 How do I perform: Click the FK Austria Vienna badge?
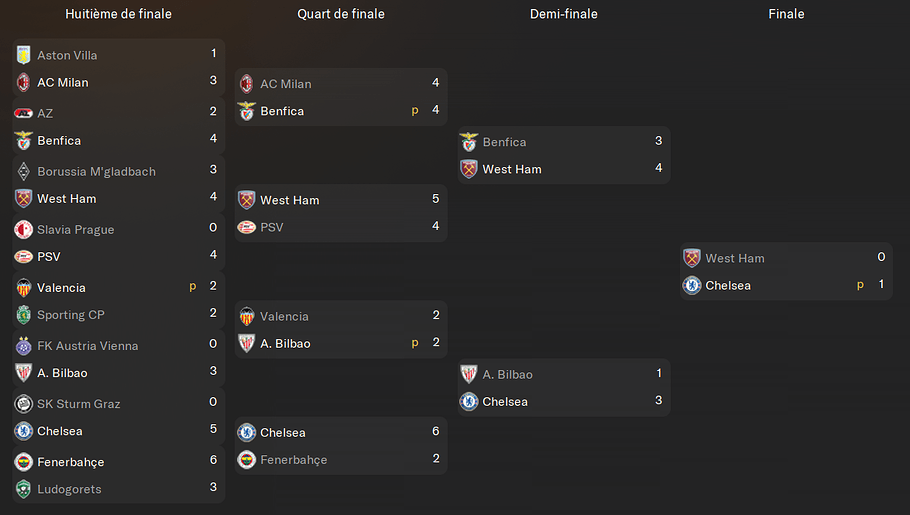pyautogui.click(x=24, y=345)
